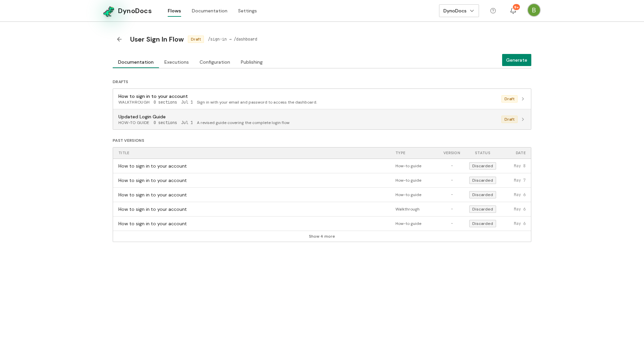Viewport: 644px width, 362px height.
Task: Open the user avatar B menu
Action: click(534, 10)
